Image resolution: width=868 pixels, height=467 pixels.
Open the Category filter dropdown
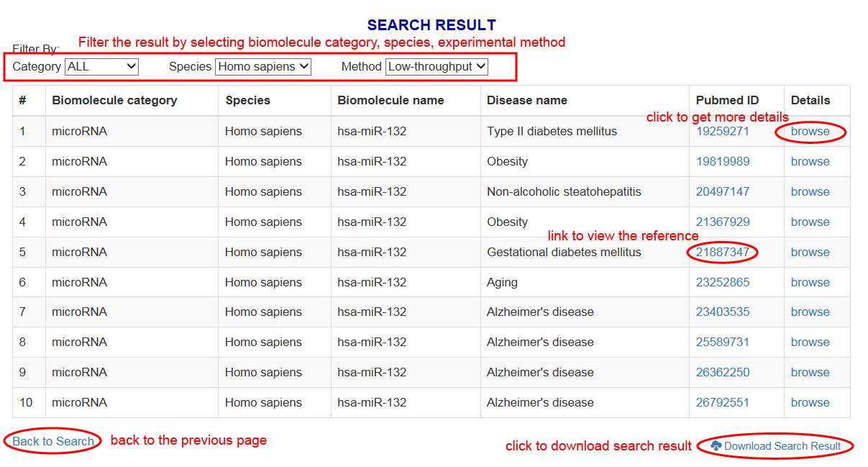[x=101, y=66]
